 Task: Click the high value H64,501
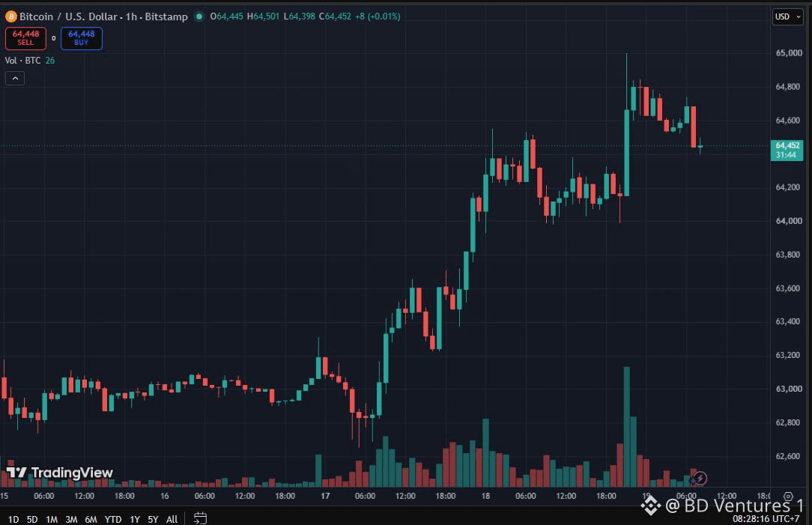point(263,16)
